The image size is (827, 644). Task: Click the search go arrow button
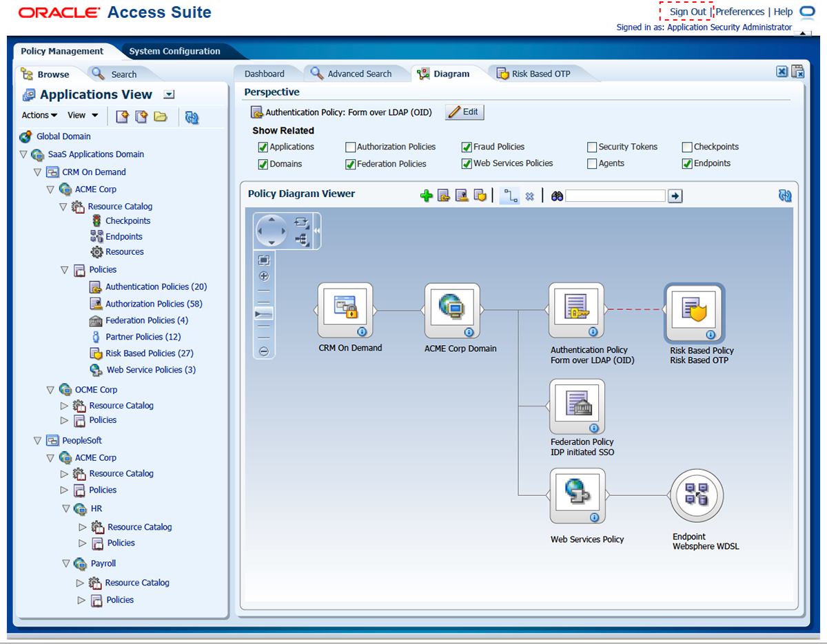click(675, 196)
